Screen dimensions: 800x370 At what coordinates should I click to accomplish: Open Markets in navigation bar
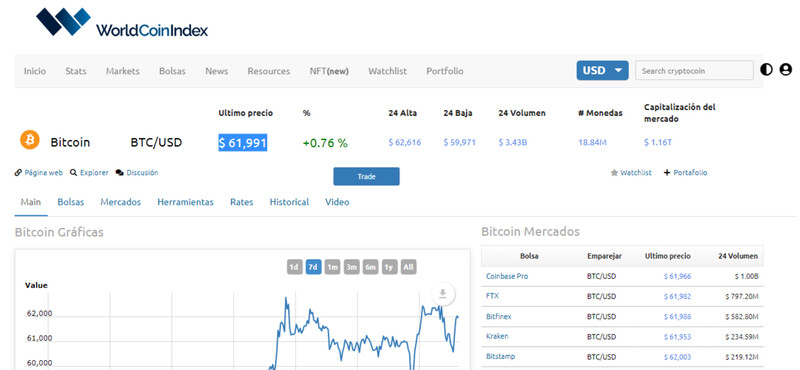tap(122, 71)
